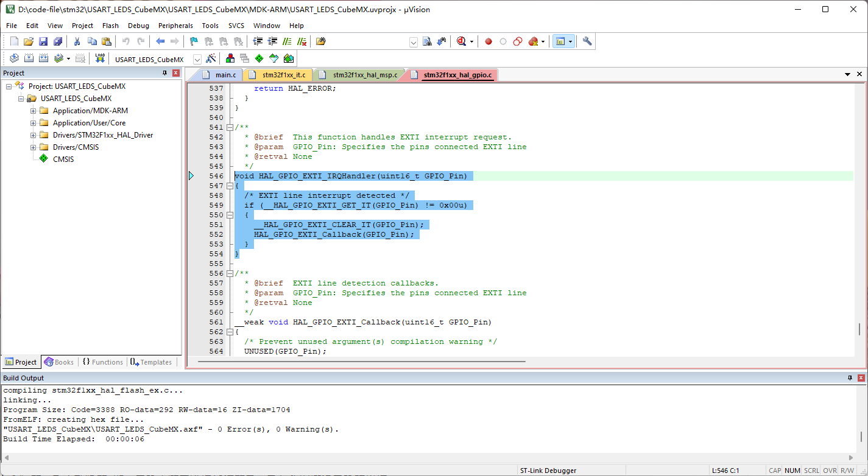Open the File menu
The image size is (868, 476).
(12, 26)
